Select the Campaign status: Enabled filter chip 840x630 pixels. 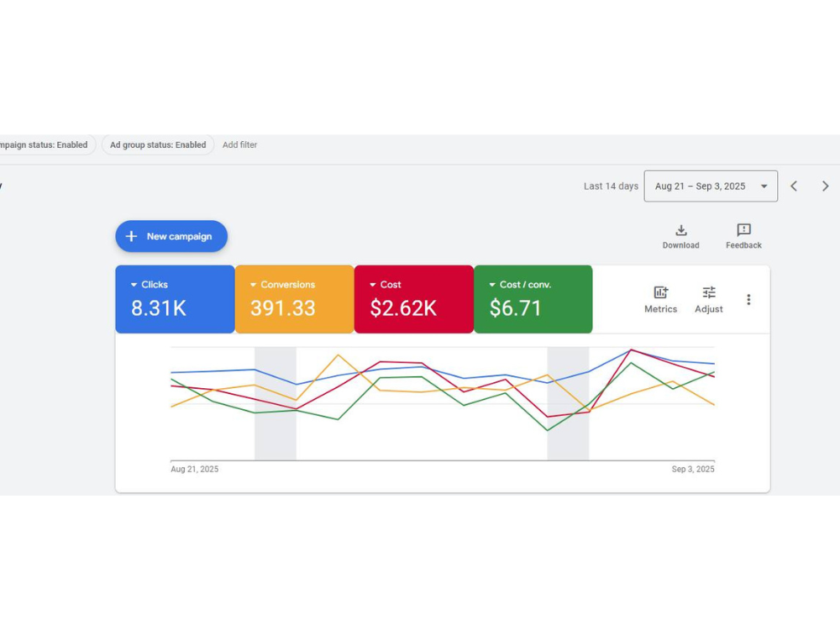click(42, 144)
